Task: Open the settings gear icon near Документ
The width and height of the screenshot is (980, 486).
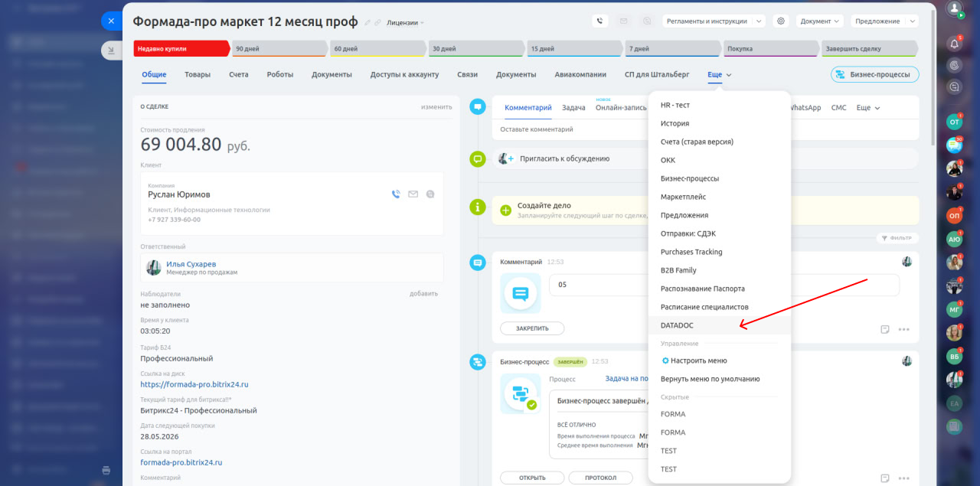Action: [x=781, y=21]
